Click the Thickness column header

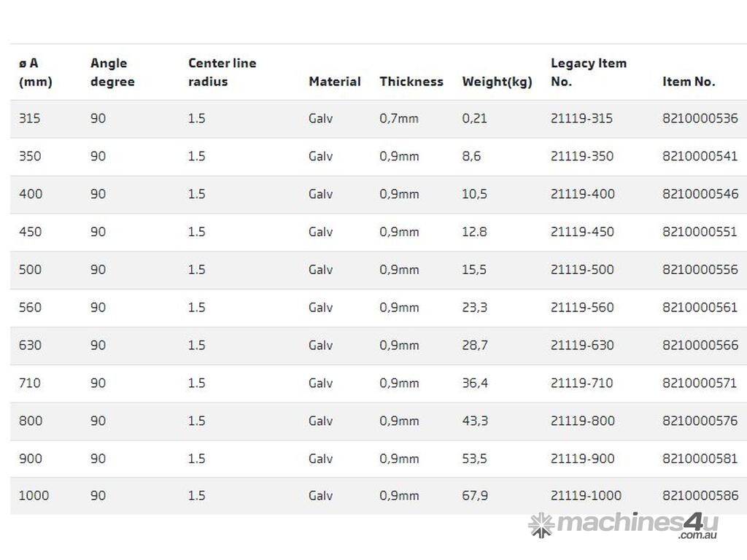(411, 82)
